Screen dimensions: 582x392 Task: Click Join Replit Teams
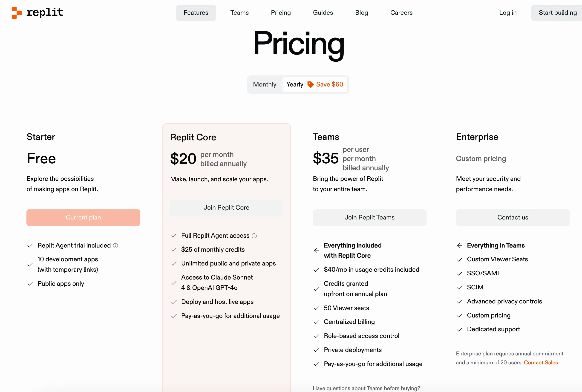[369, 217]
